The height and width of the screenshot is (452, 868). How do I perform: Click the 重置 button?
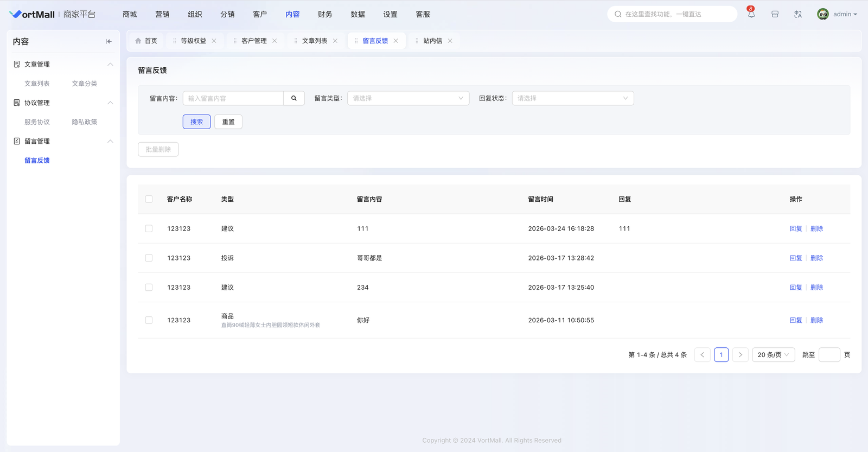[228, 122]
